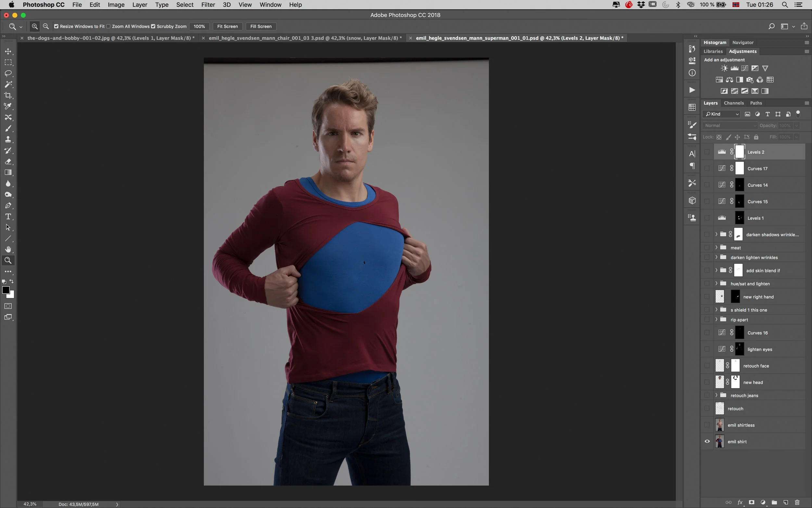Select the Lasso tool
Image resolution: width=812 pixels, height=508 pixels.
click(x=8, y=73)
